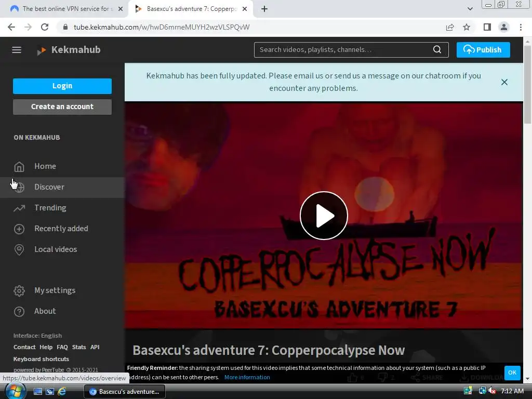The width and height of the screenshot is (532, 399).
Task: Bookmark this page with the star
Action: click(467, 27)
